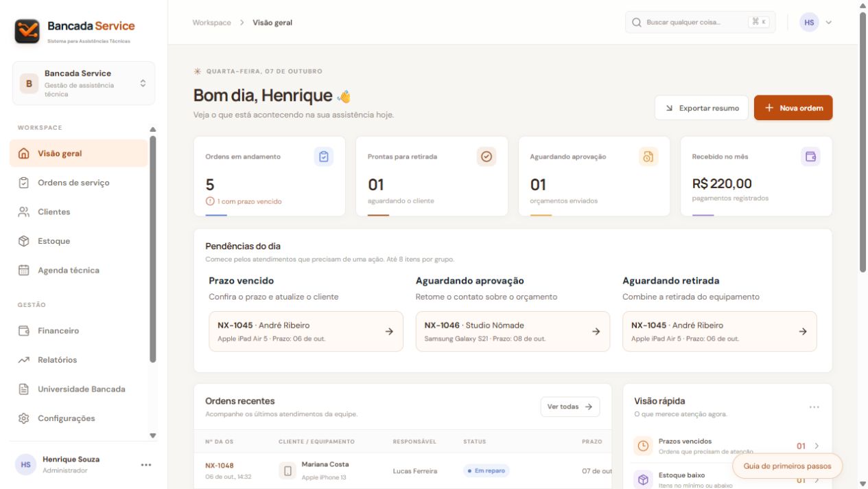Open the NX-1048 order link
The width and height of the screenshot is (868, 489).
coord(219,466)
